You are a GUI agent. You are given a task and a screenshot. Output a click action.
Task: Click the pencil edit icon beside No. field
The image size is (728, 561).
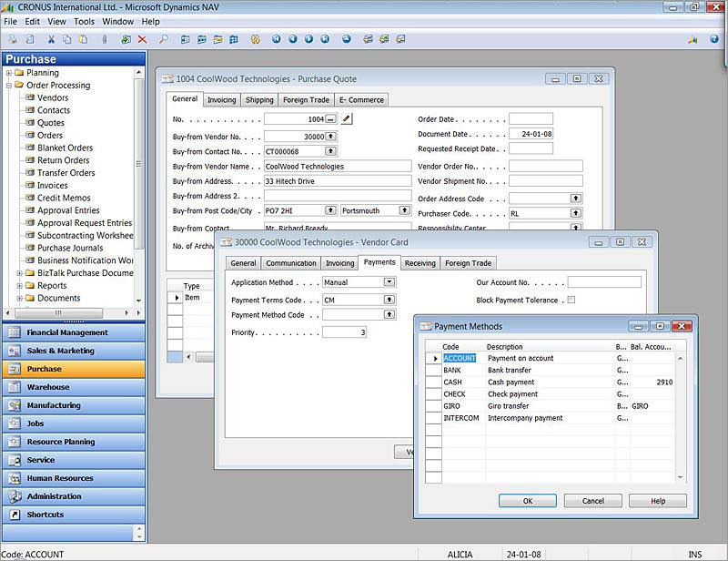click(347, 119)
